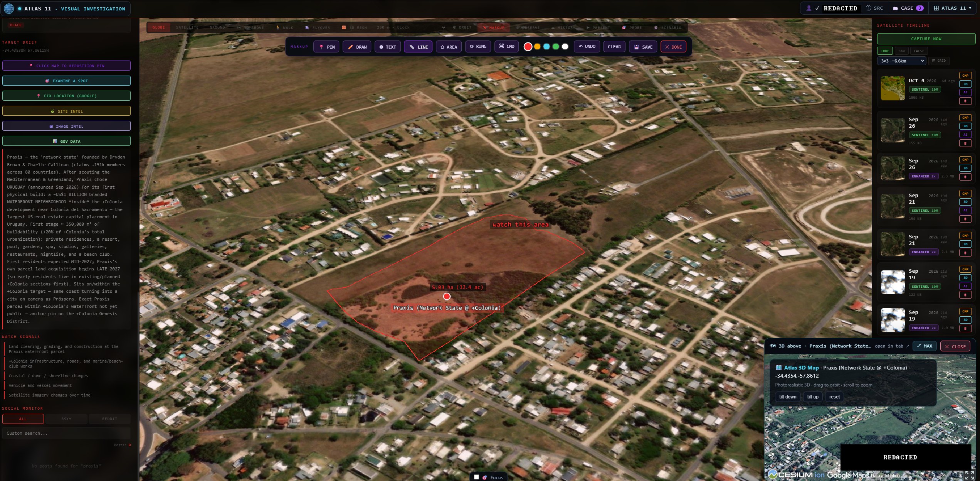This screenshot has width=980, height=481.
Task: Select the PIN markup tool
Action: pyautogui.click(x=326, y=47)
